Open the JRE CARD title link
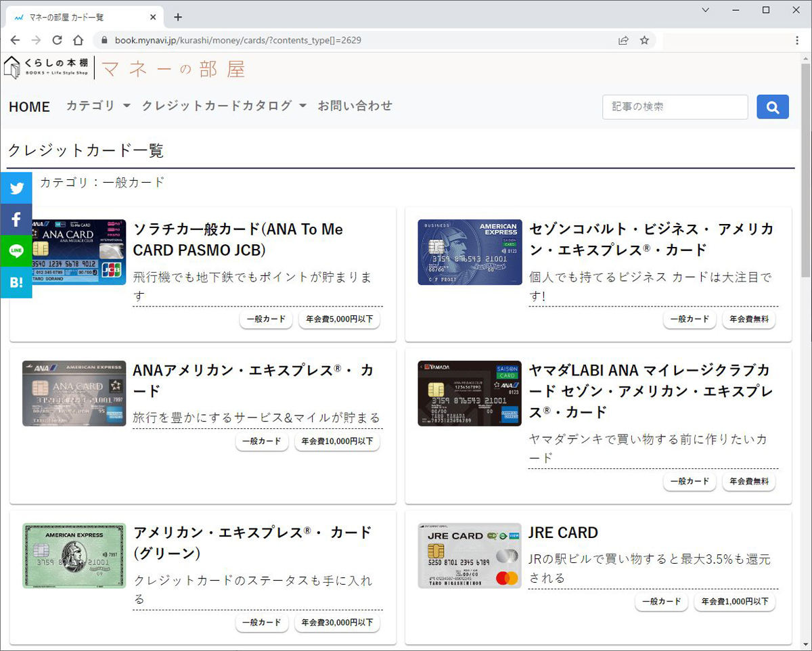Image resolution: width=812 pixels, height=651 pixels. (x=563, y=533)
